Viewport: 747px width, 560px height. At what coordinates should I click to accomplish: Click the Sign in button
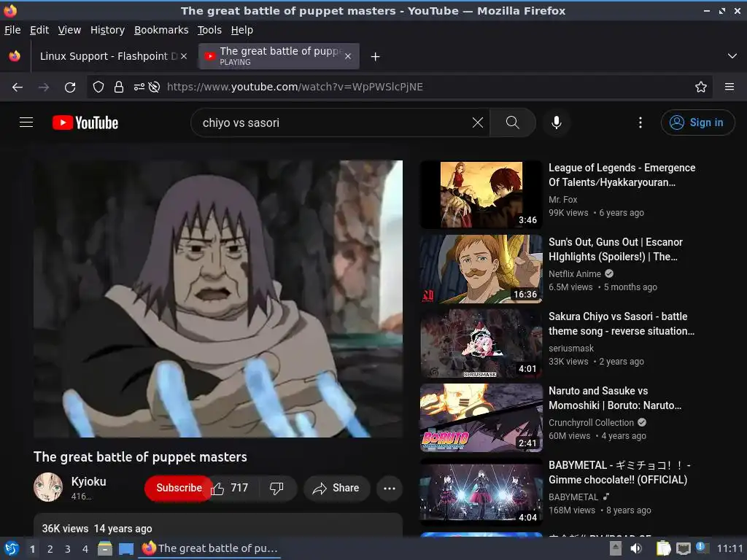tap(697, 122)
